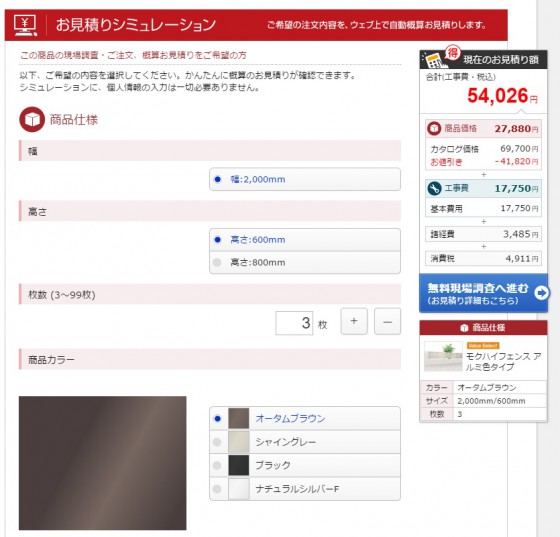Click the モクハイフェンス アルミ色タイプ product name
560x537 pixels.
504,361
